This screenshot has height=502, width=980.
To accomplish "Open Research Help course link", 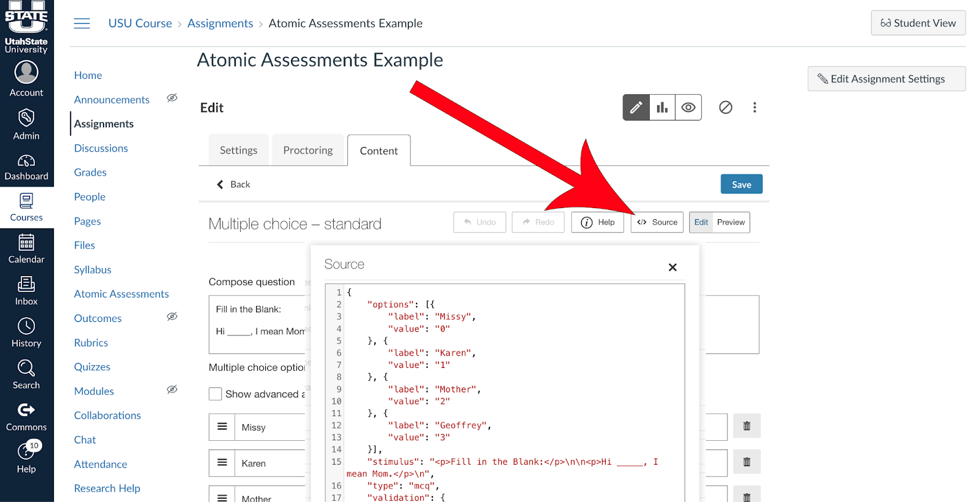I will tap(107, 488).
